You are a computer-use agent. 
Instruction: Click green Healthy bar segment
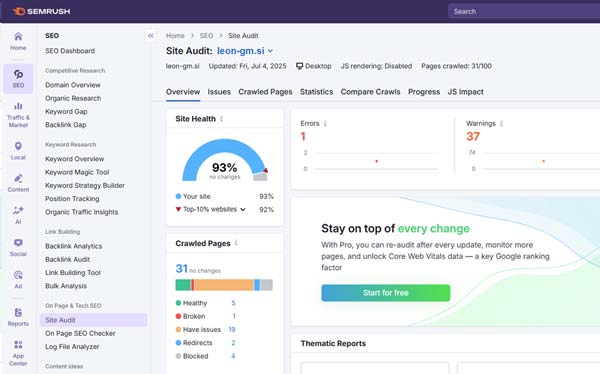(183, 285)
